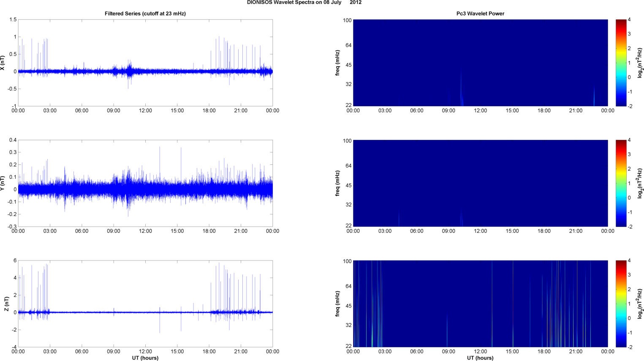The height and width of the screenshot is (361, 644).
Task: Open the Z component filtered series plot
Action: coord(145,304)
